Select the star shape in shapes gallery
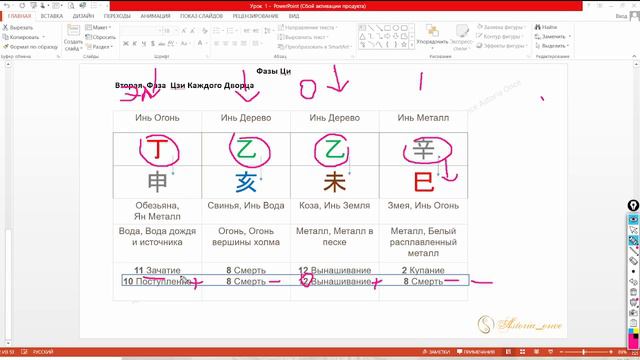 point(404,44)
